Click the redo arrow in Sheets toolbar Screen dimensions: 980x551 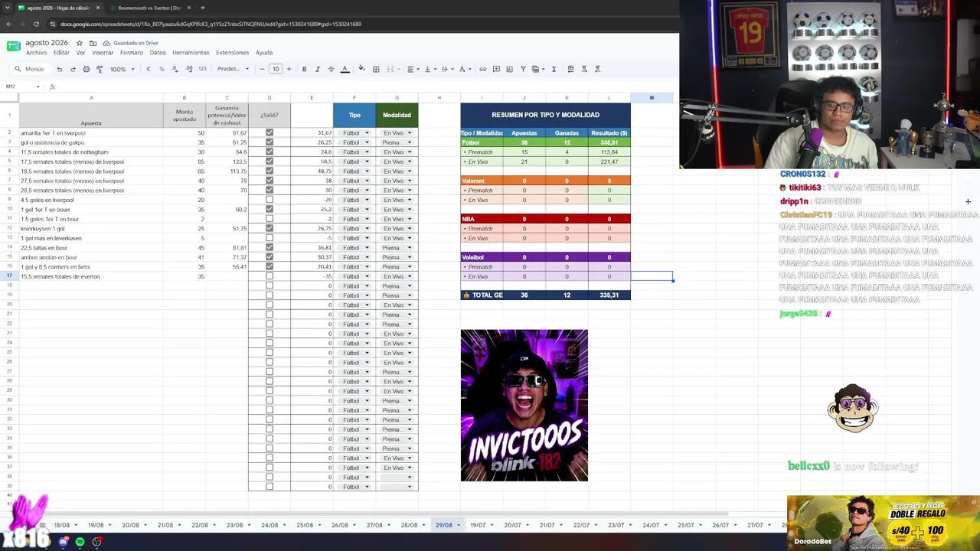pyautogui.click(x=73, y=69)
